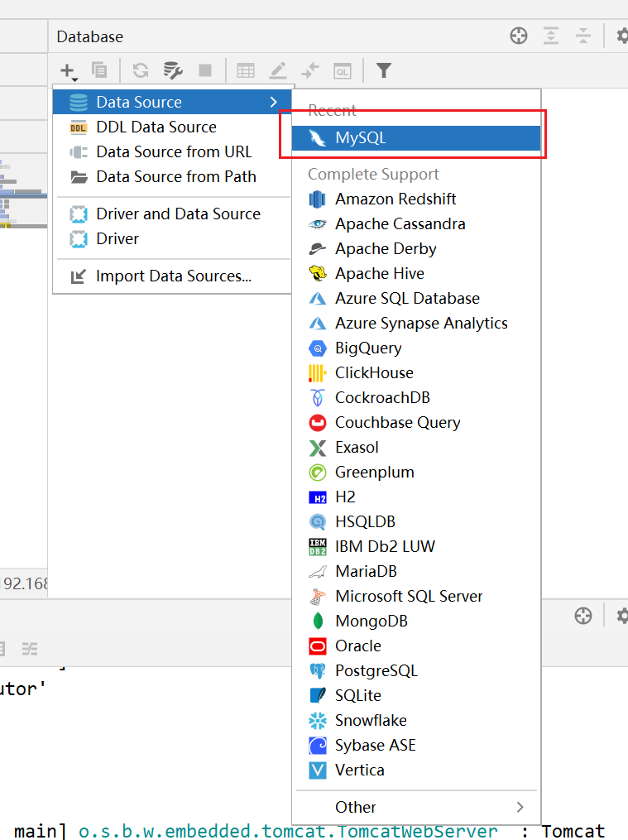Click the table editor grid icon
Screen dimensions: 628x840
[x=246, y=70]
